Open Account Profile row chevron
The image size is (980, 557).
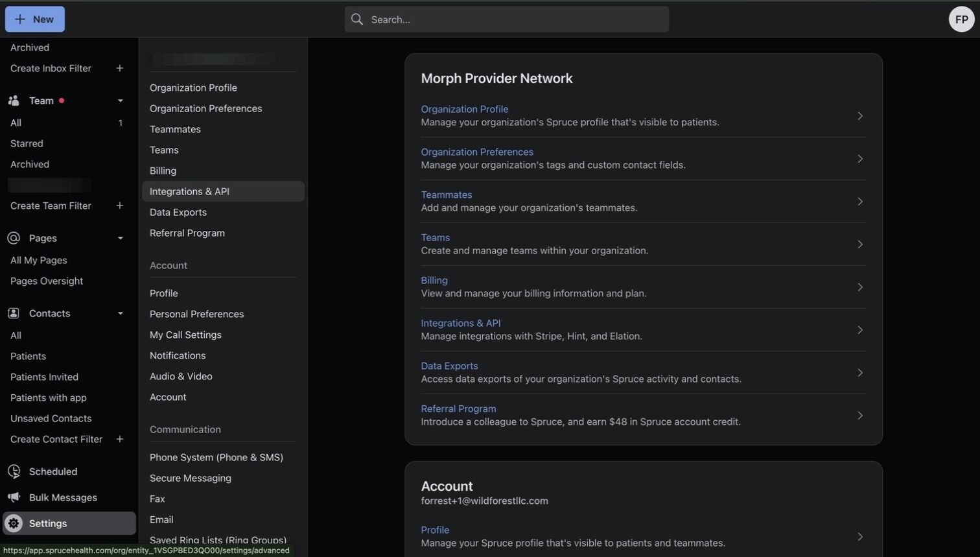(860, 537)
